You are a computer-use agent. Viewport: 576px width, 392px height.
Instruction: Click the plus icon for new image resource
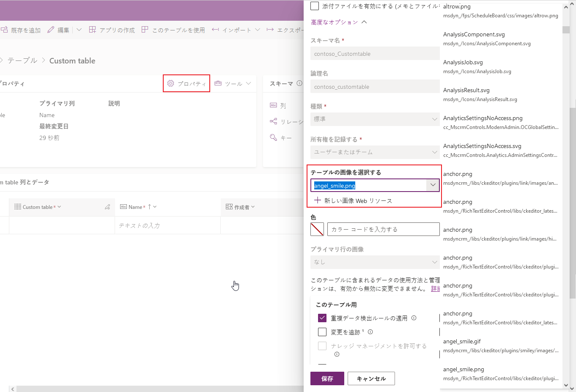(318, 200)
